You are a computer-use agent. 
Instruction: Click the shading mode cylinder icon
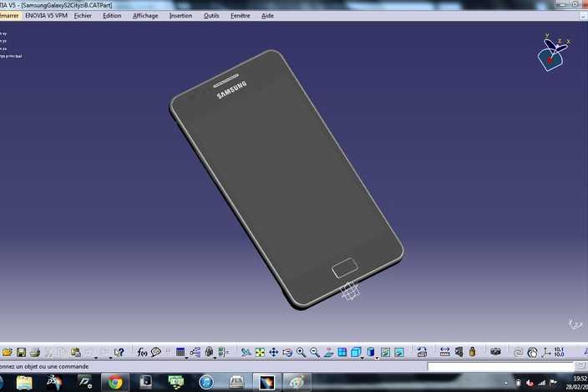[x=371, y=352]
